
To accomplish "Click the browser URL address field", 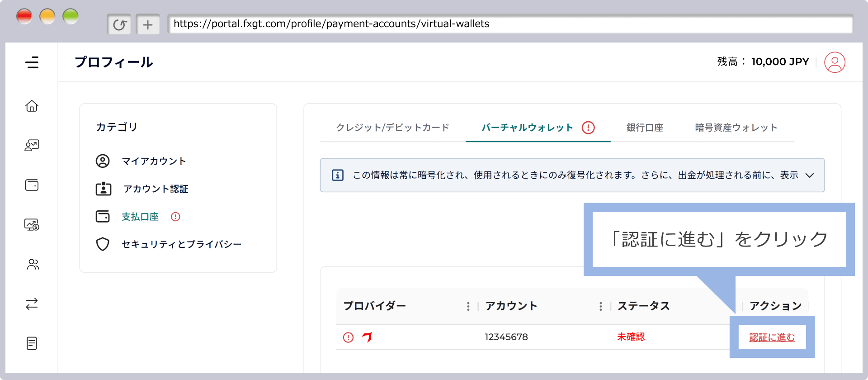I will 510,24.
